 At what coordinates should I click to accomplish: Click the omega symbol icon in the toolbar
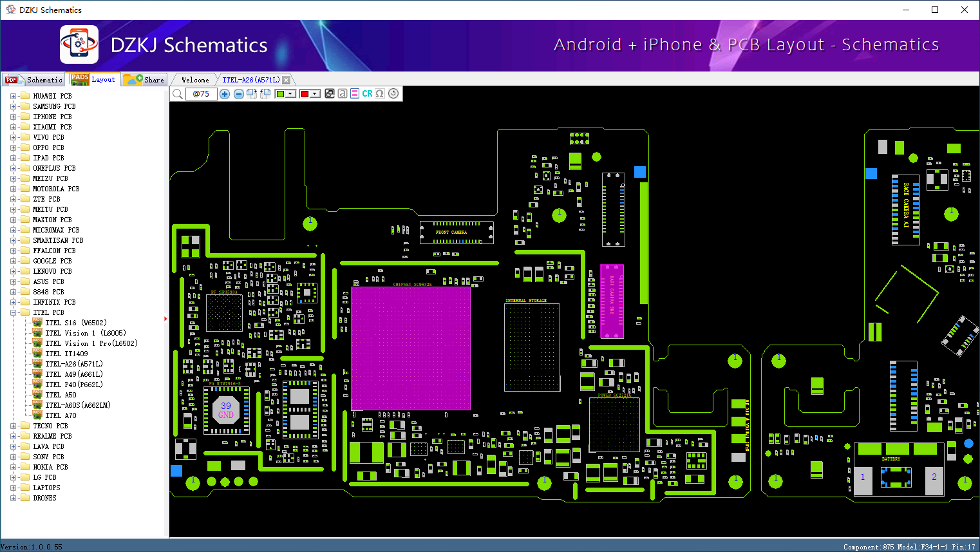pyautogui.click(x=380, y=93)
